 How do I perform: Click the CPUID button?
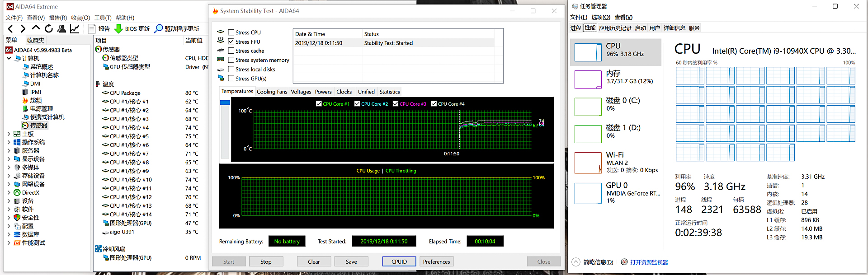(399, 261)
